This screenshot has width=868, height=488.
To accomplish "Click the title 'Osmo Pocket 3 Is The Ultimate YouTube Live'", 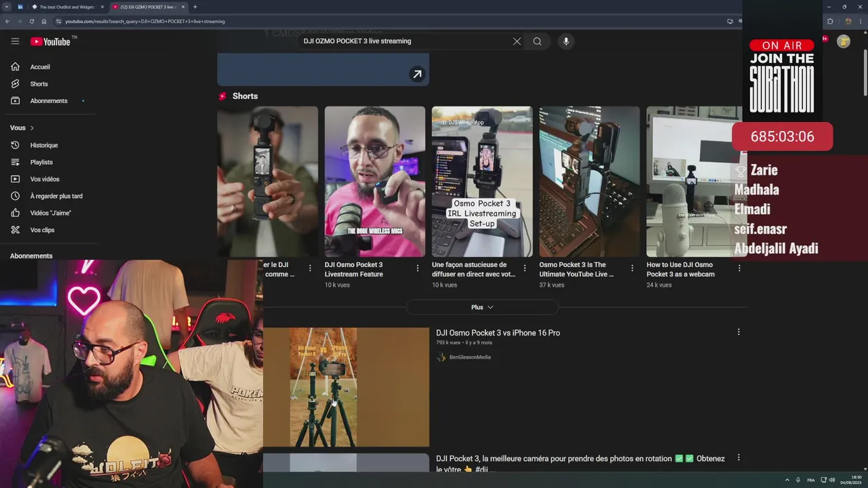I will point(576,270).
